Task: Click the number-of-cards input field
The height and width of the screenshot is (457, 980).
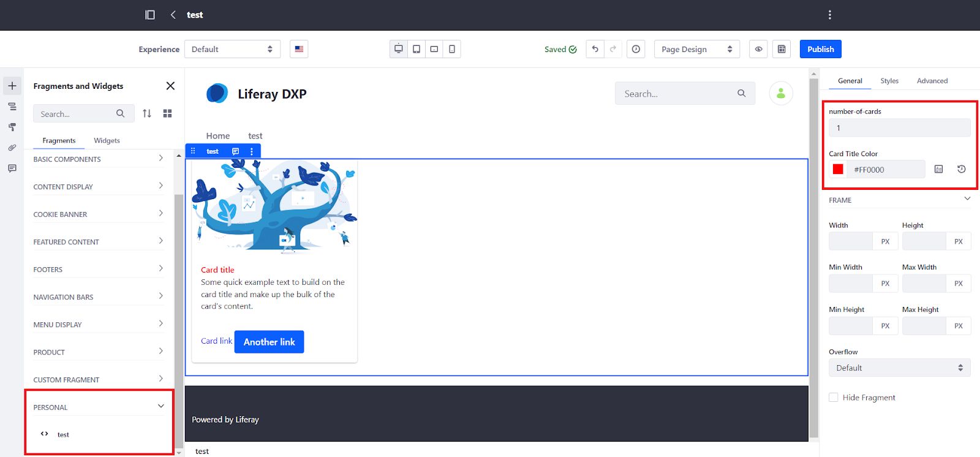Action: [900, 128]
